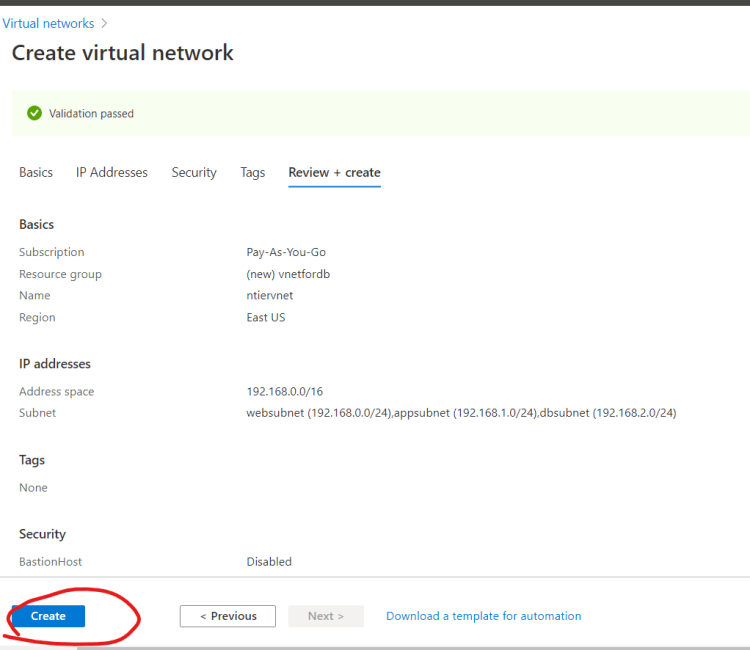
Task: Click the Tags section heading in summary
Action: click(32, 460)
